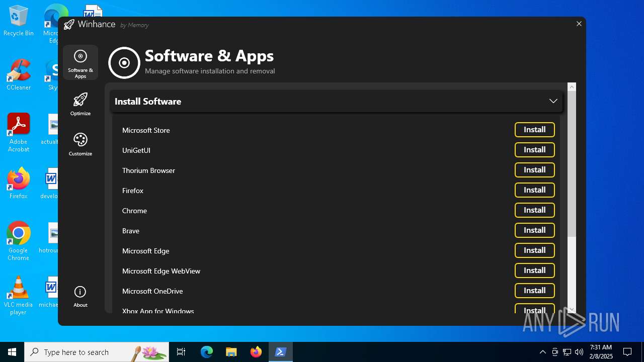Select the Thorium Browser entry text

[x=148, y=170]
